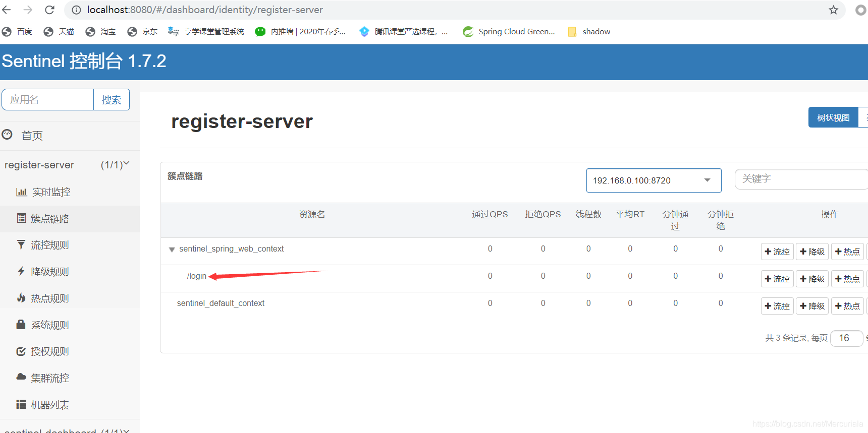
Task: Open Spring Cloud Green bookmark
Action: tap(509, 32)
